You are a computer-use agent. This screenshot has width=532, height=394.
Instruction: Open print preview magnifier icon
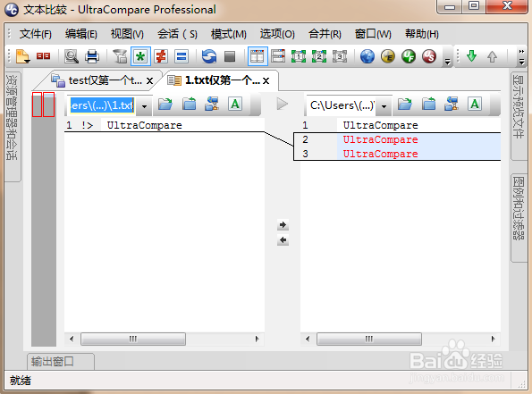tap(72, 56)
